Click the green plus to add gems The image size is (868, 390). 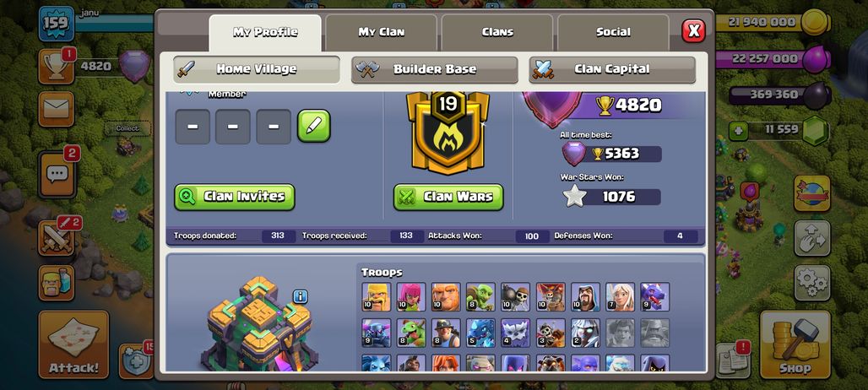(738, 131)
